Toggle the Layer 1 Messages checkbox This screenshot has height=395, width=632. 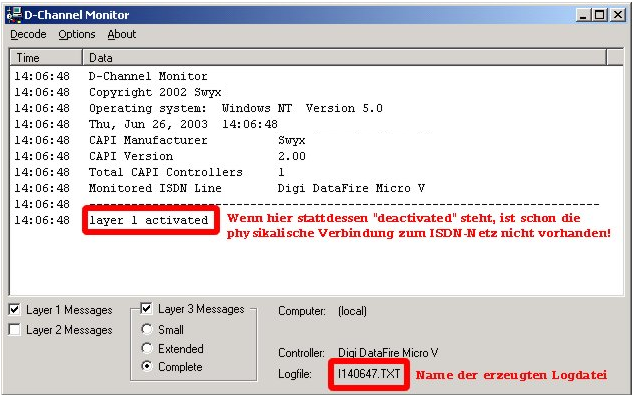15,310
